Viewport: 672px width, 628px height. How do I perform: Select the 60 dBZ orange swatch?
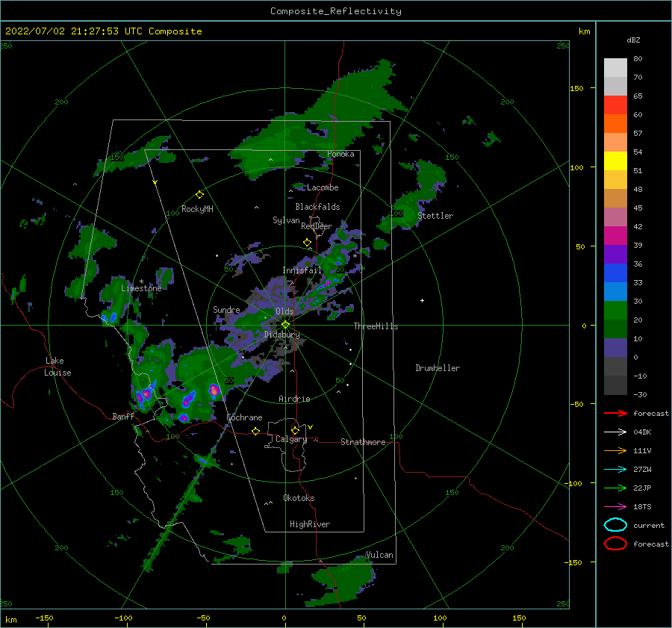pos(615,123)
